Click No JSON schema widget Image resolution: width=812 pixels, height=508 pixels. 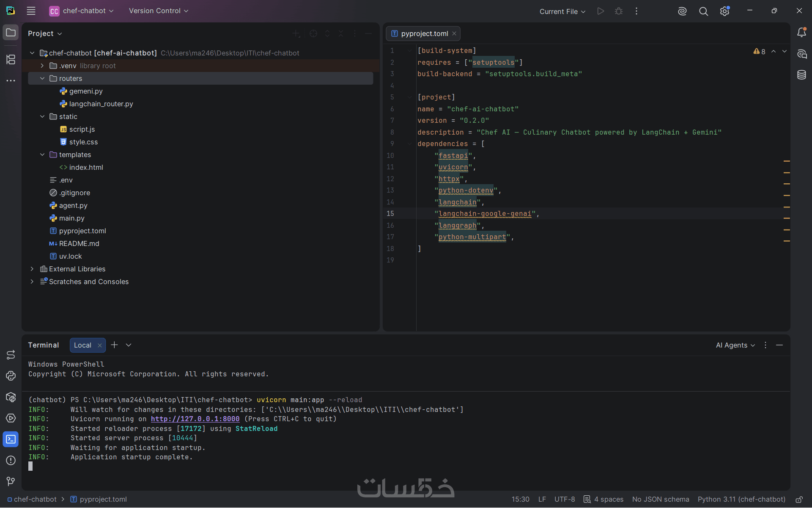tap(661, 500)
